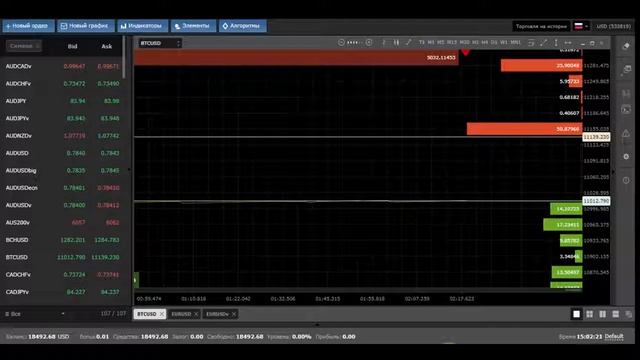The width and height of the screenshot is (640, 360).
Task: Close the BTCUSD chart tab
Action: (162, 314)
